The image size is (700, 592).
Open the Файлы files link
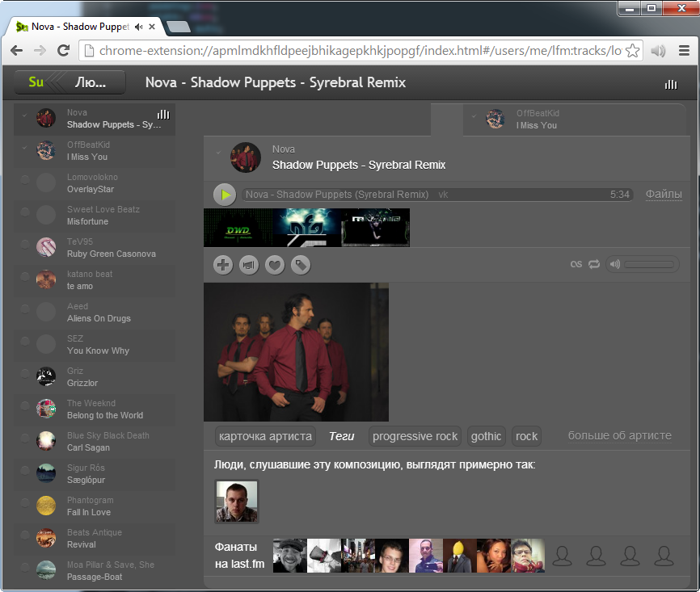click(664, 194)
